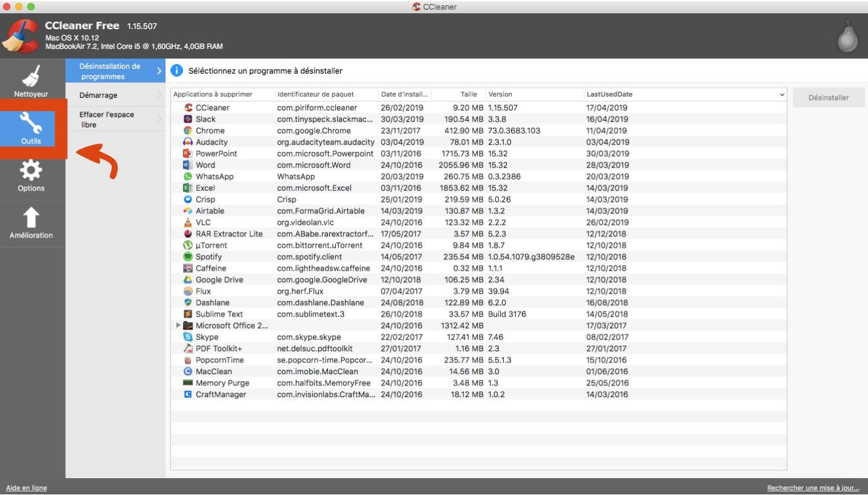
Task: Select the Airtable app icon
Action: (x=188, y=211)
